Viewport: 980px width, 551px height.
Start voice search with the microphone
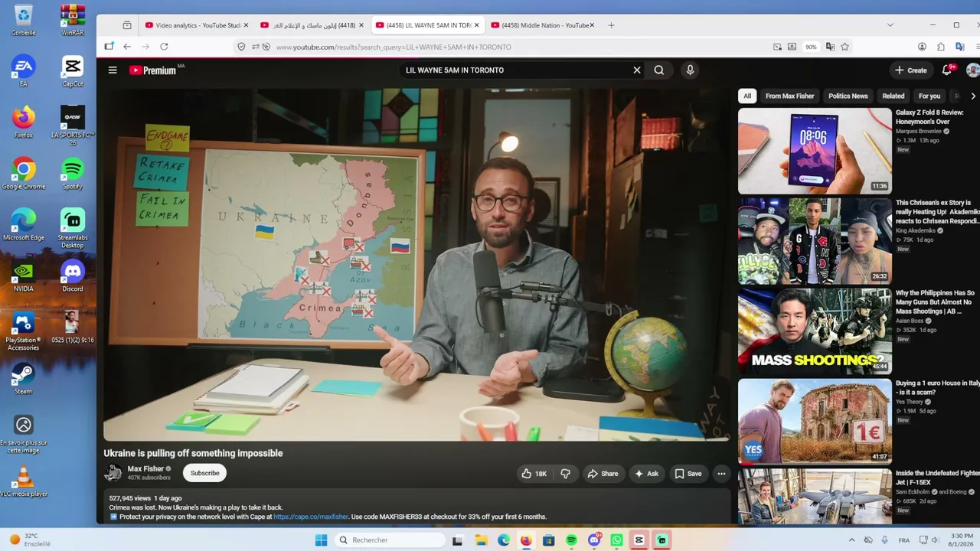(690, 70)
